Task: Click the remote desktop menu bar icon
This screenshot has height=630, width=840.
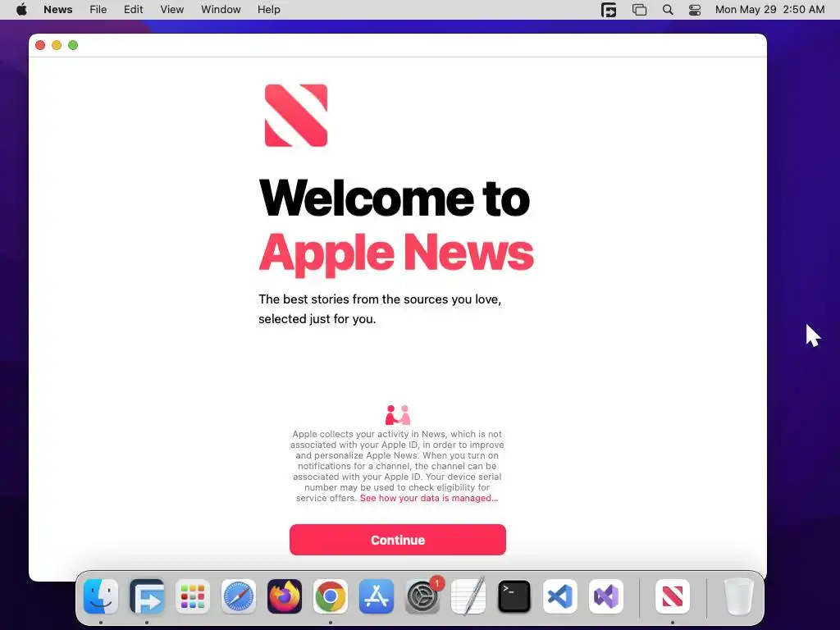Action: [x=609, y=10]
